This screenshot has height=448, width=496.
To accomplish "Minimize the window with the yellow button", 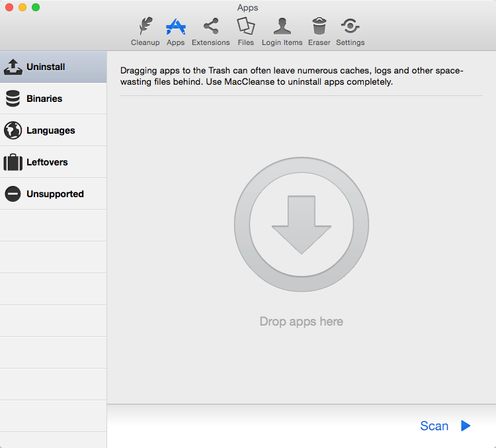I will [x=22, y=7].
